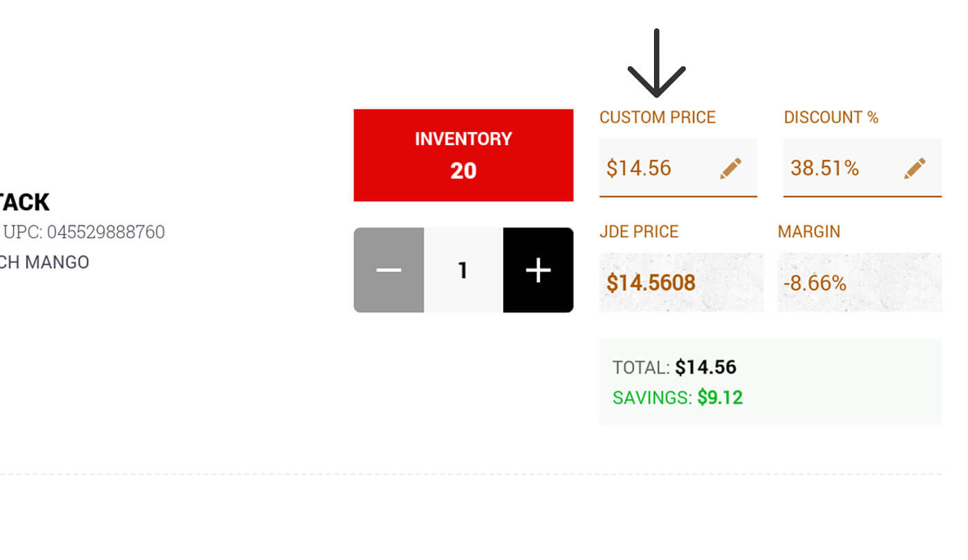
Task: Click the Discount % field showing 38.51%
Action: (x=825, y=167)
